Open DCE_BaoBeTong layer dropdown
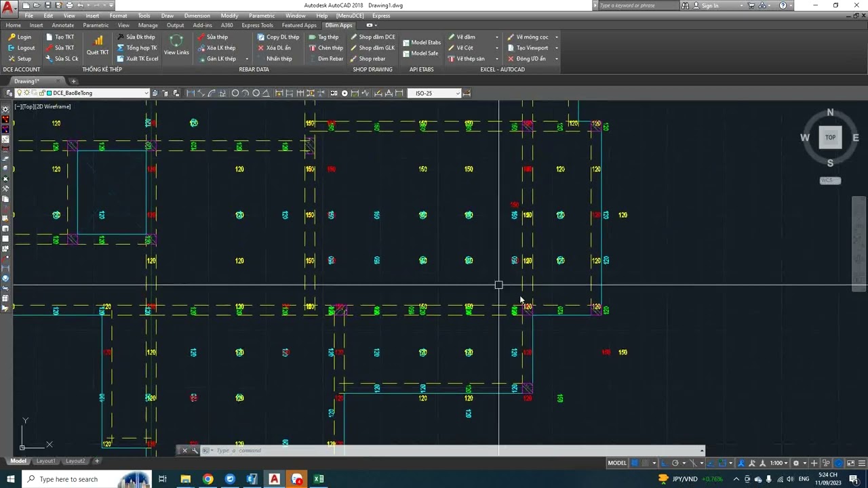Screen dimensions: 868x488 point(98,93)
